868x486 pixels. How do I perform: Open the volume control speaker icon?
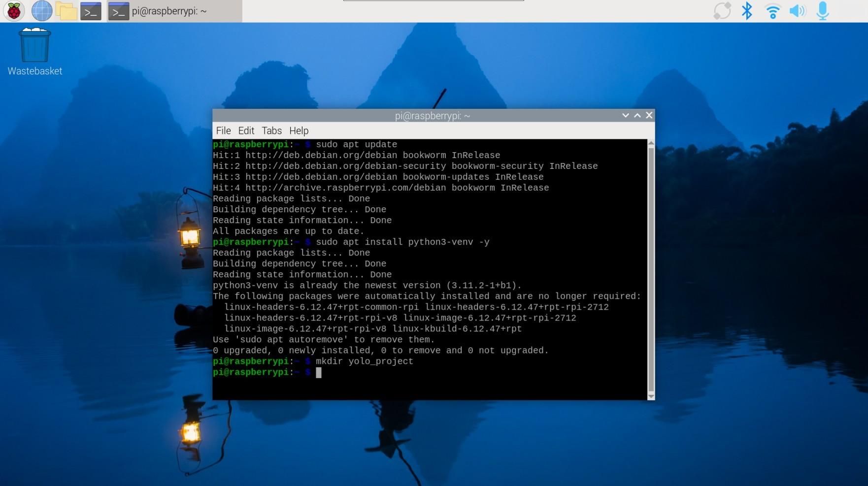pyautogui.click(x=797, y=11)
